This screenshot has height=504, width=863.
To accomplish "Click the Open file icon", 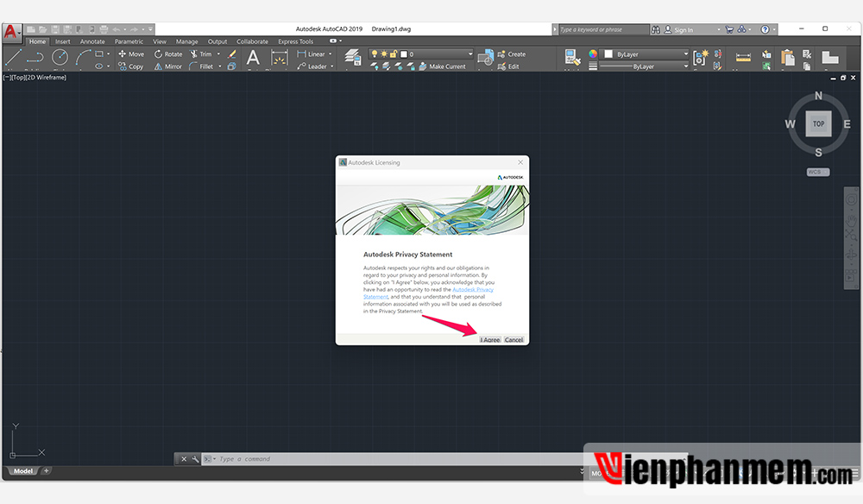I will [43, 29].
